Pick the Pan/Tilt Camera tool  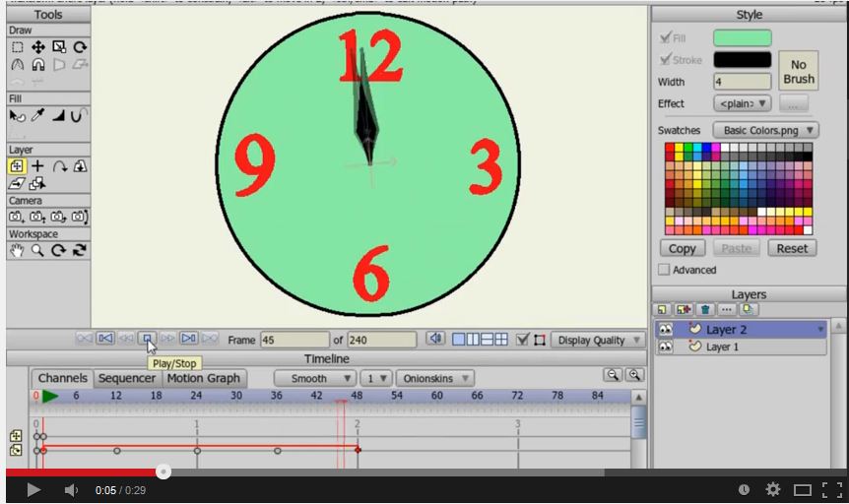pos(80,218)
